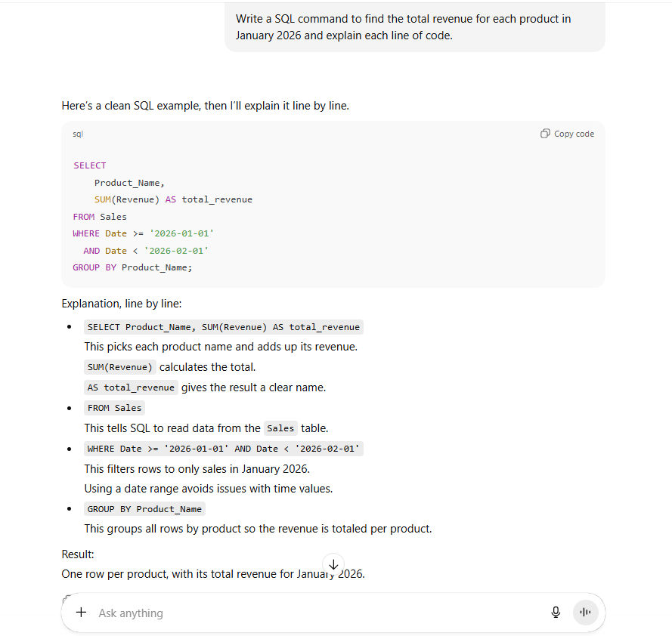Click the SUM(Revenue) inline code
The height and width of the screenshot is (636, 672).
(x=119, y=366)
